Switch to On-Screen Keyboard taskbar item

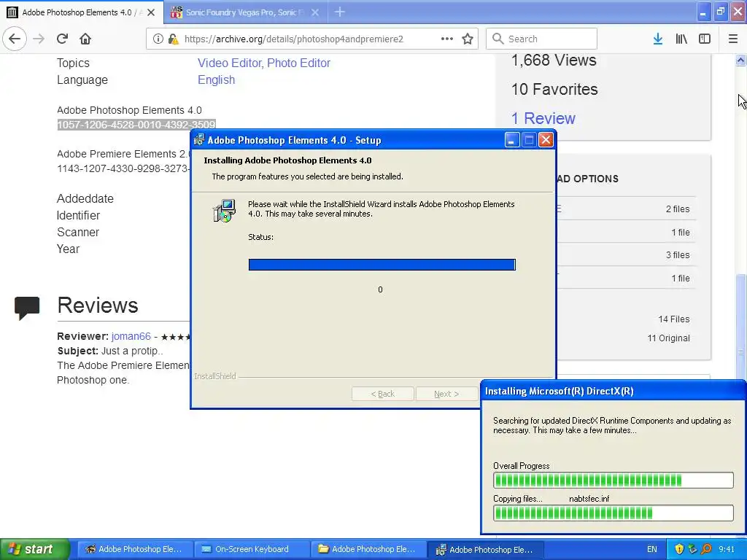coord(251,549)
